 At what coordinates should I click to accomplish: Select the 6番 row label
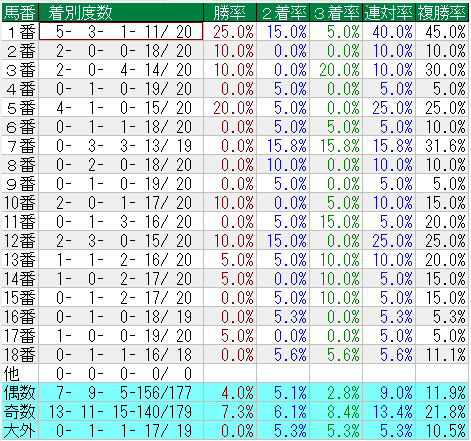pos(20,127)
